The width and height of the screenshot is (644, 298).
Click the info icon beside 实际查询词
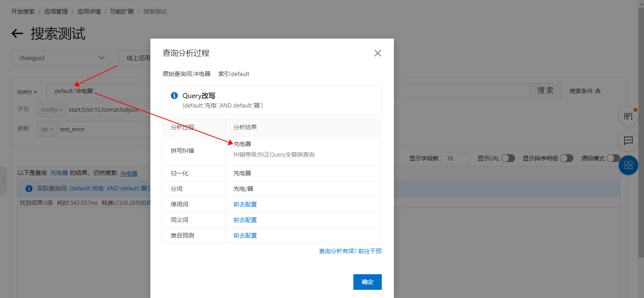[x=29, y=189]
